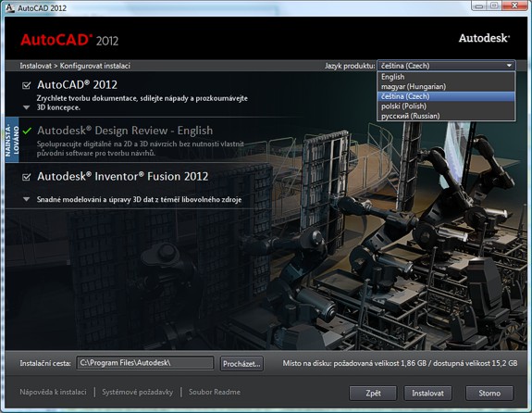Viewport: 532px width, 413px height.
Task: Open the Soubor Readme link
Action: click(x=215, y=392)
